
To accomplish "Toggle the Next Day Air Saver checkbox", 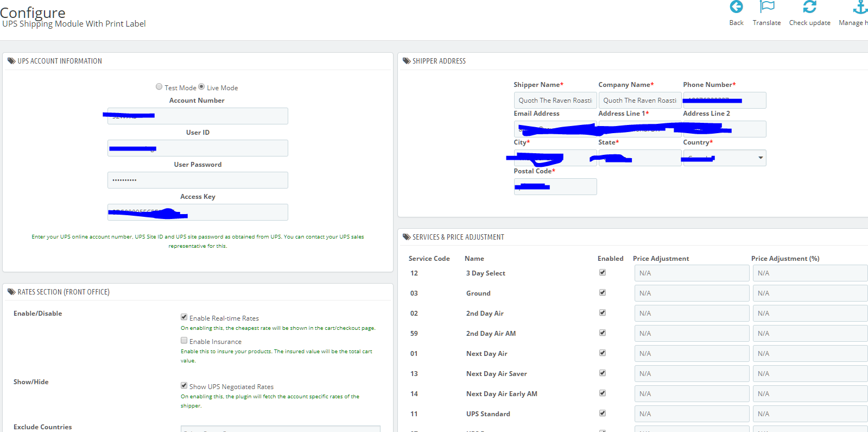I will (603, 373).
